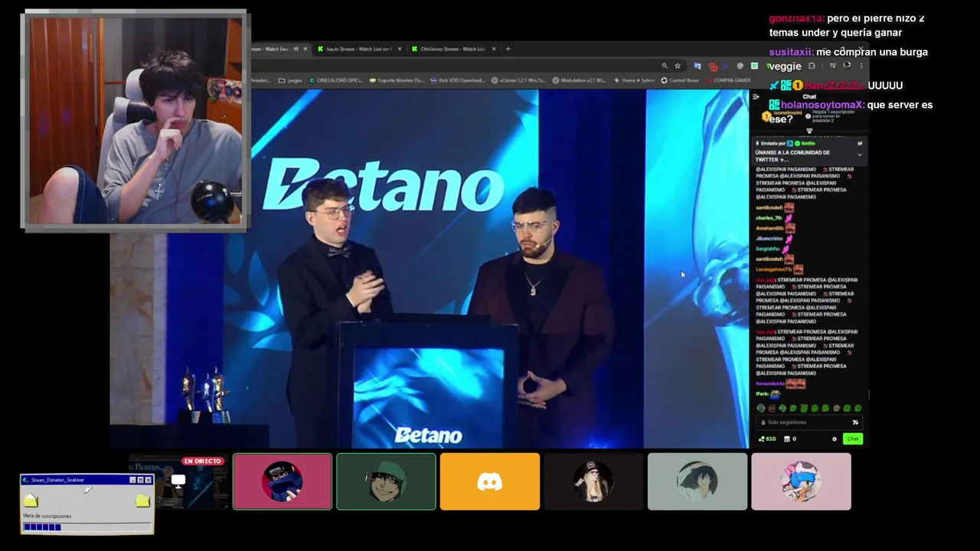The width and height of the screenshot is (980, 551).
Task: Click the translate extension icon in the toolbar
Action: pos(697,66)
